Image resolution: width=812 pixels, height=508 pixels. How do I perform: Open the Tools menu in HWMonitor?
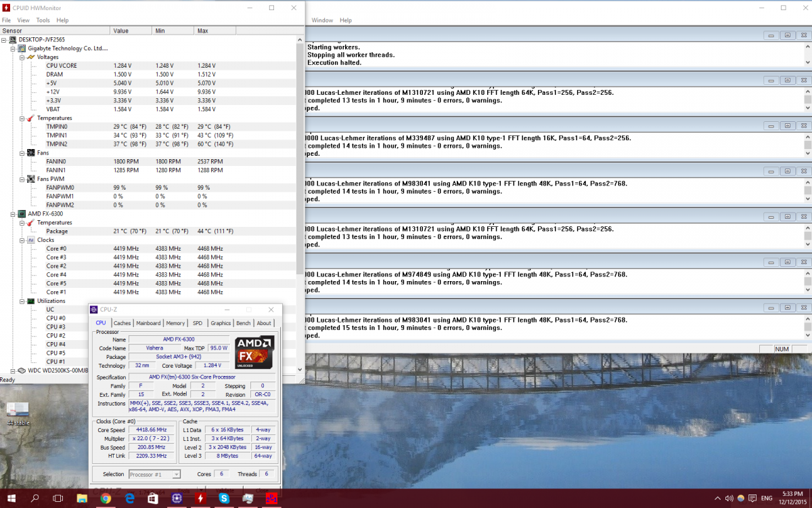click(x=43, y=20)
